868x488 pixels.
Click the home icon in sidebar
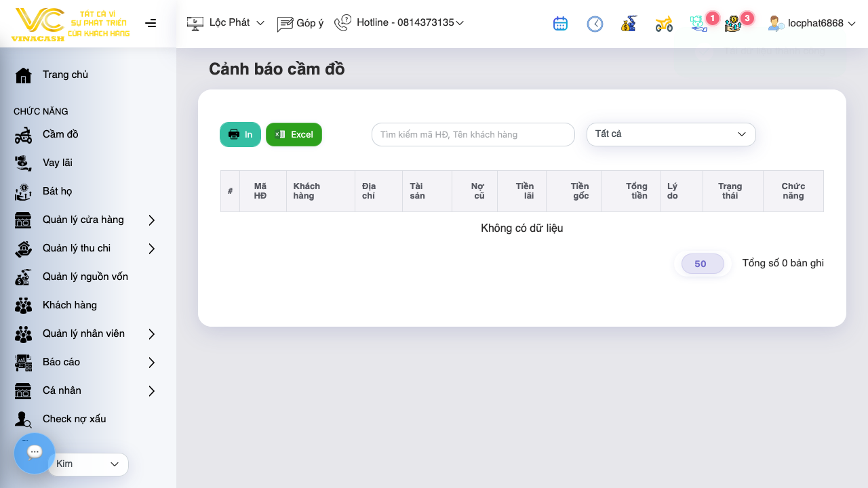(x=24, y=75)
